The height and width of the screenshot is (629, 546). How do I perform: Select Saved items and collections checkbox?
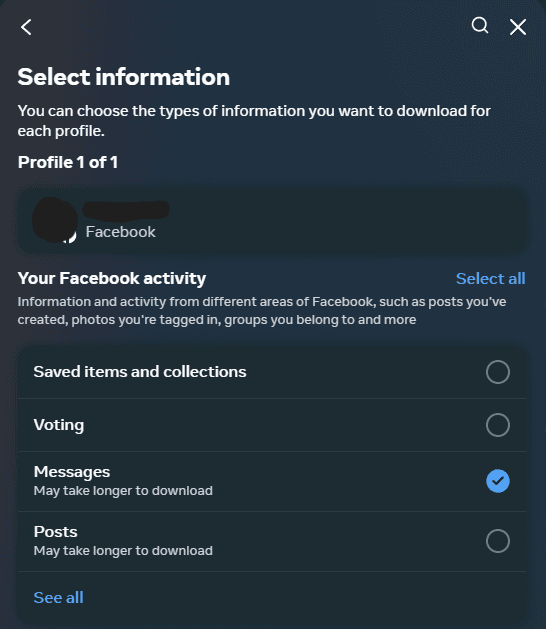[498, 372]
